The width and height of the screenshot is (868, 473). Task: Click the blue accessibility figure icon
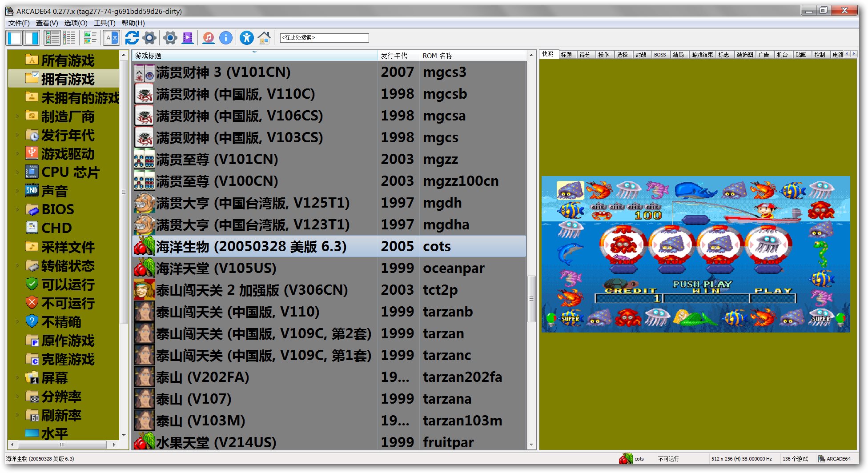point(246,38)
